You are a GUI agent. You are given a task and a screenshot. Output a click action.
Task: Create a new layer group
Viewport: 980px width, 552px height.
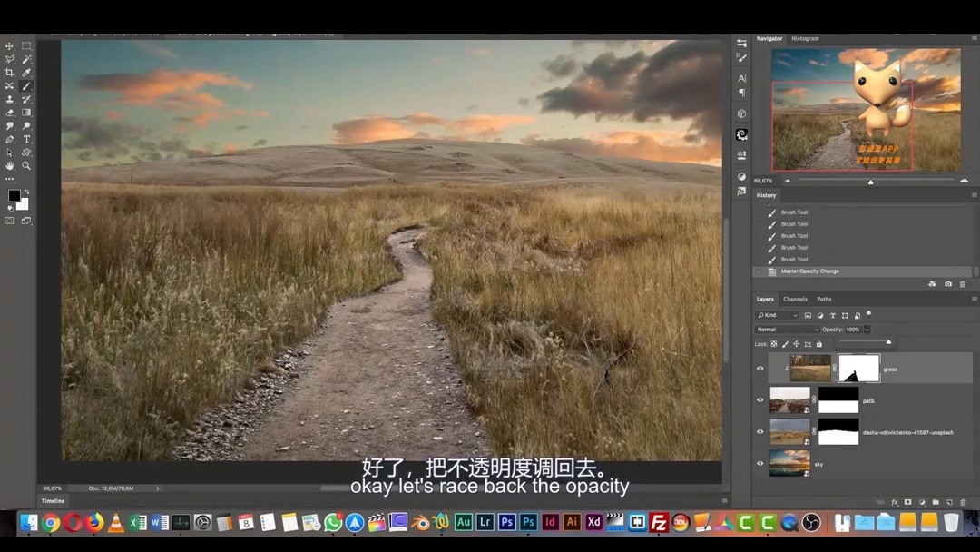click(x=937, y=503)
